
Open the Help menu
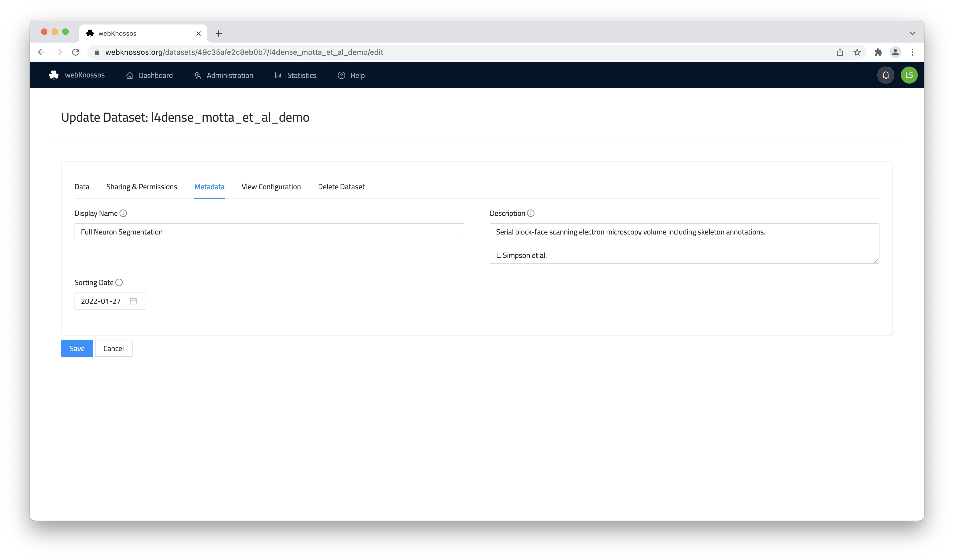tap(351, 75)
